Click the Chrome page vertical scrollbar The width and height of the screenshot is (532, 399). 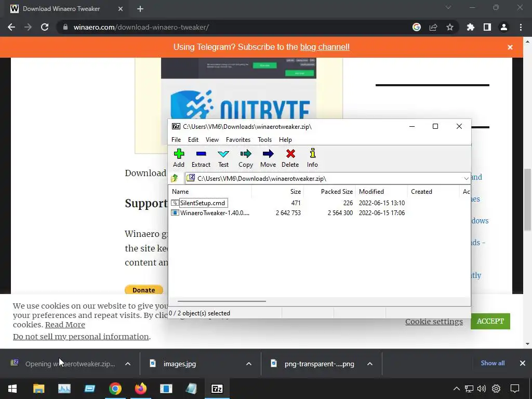(x=528, y=200)
